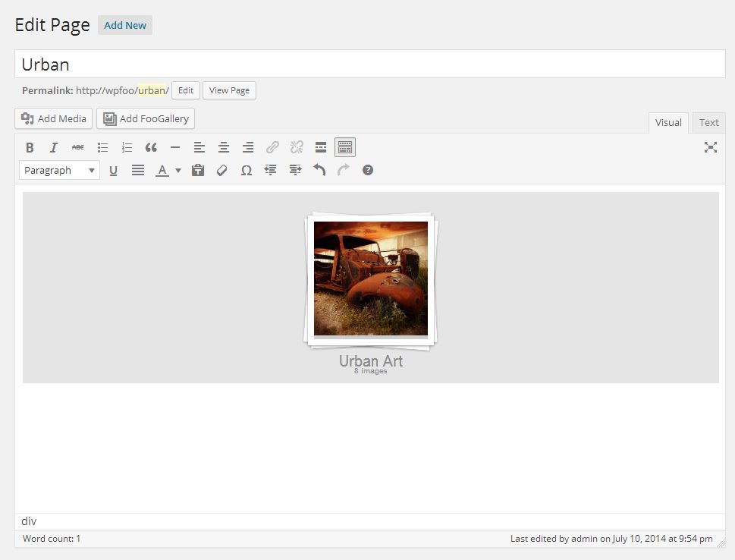
Task: Click the Add New page button
Action: 124,25
